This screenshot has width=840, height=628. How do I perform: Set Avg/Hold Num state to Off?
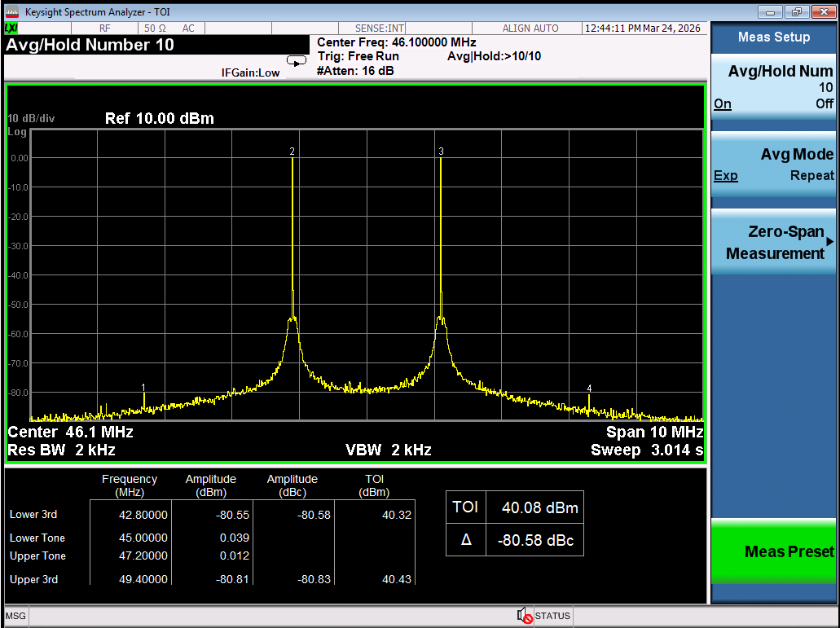pyautogui.click(x=825, y=104)
